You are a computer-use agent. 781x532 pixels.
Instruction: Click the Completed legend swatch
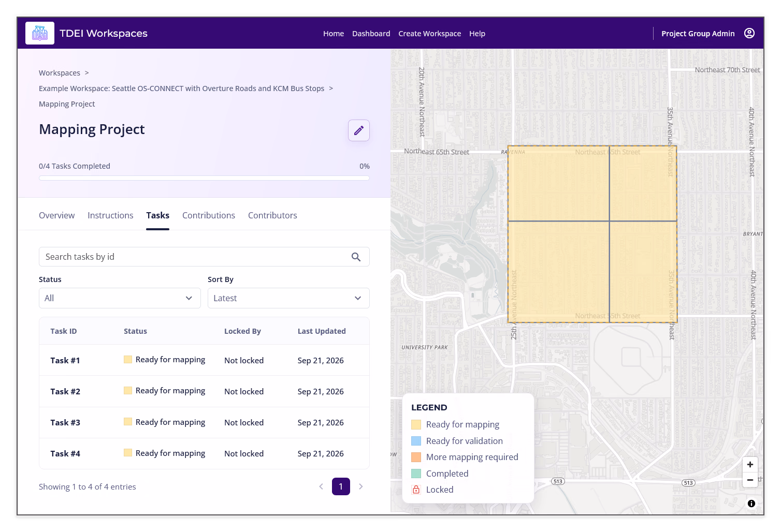416,474
